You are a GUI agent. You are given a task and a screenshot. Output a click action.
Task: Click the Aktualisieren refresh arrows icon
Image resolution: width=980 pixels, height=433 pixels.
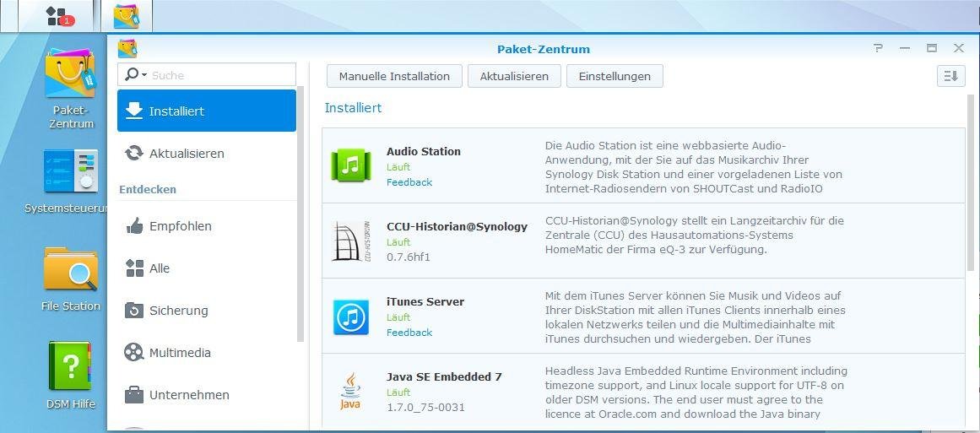tap(133, 153)
